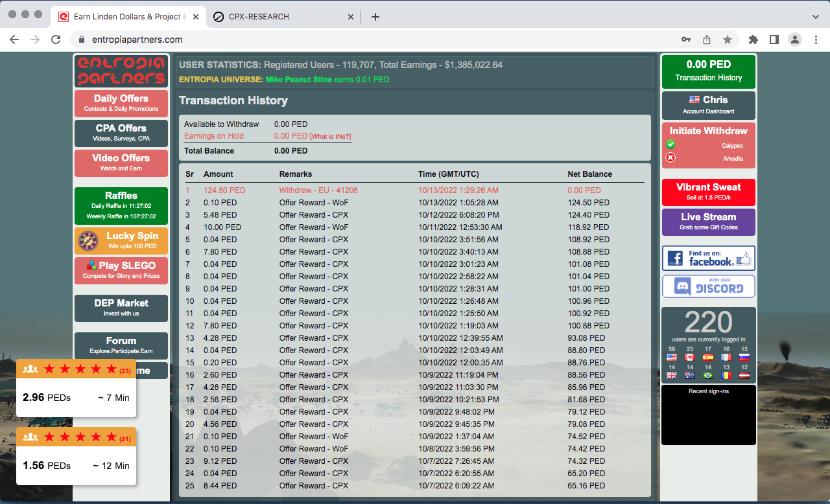Click Initiate Withdraw

click(x=709, y=131)
